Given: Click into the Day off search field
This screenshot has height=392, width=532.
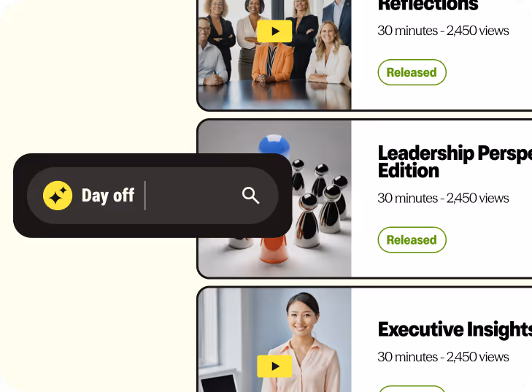Looking at the screenshot, I should [x=192, y=196].
